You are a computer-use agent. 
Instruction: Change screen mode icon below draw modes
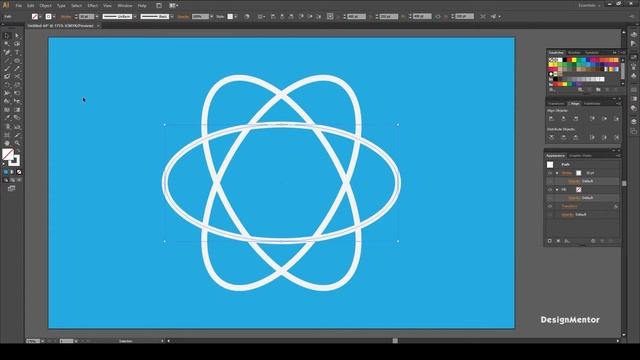click(11, 188)
